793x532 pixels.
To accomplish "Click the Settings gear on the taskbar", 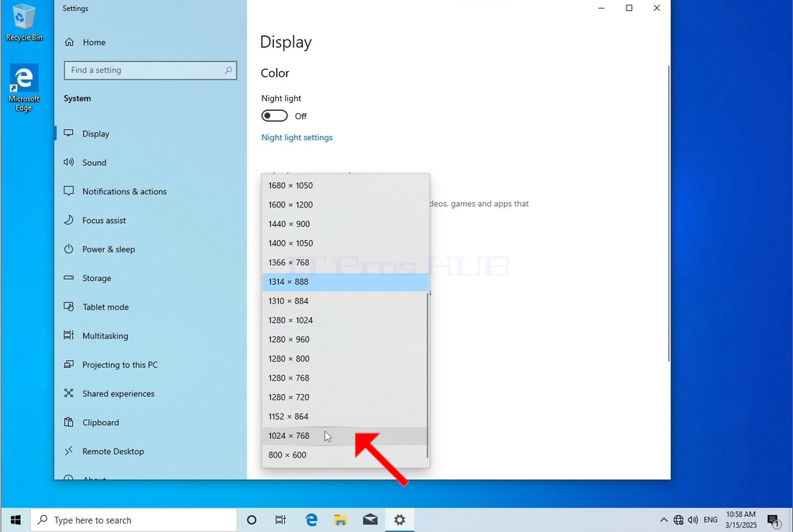I will click(400, 520).
